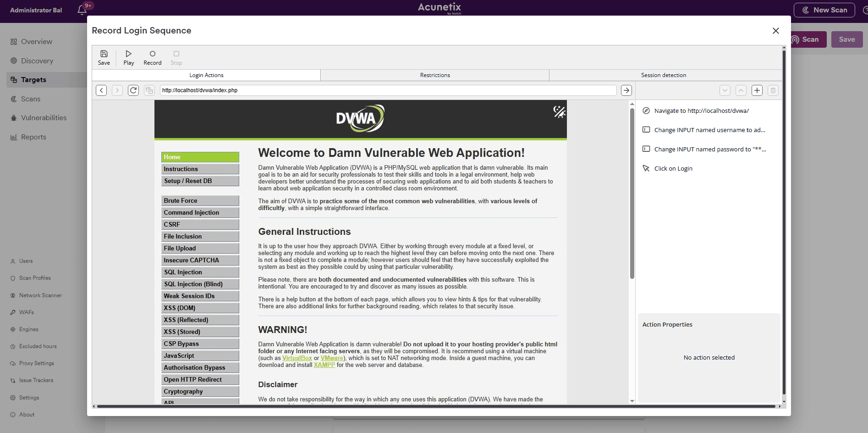The image size is (868, 433).
Task: Click the windows icon beside reload
Action: click(x=149, y=90)
